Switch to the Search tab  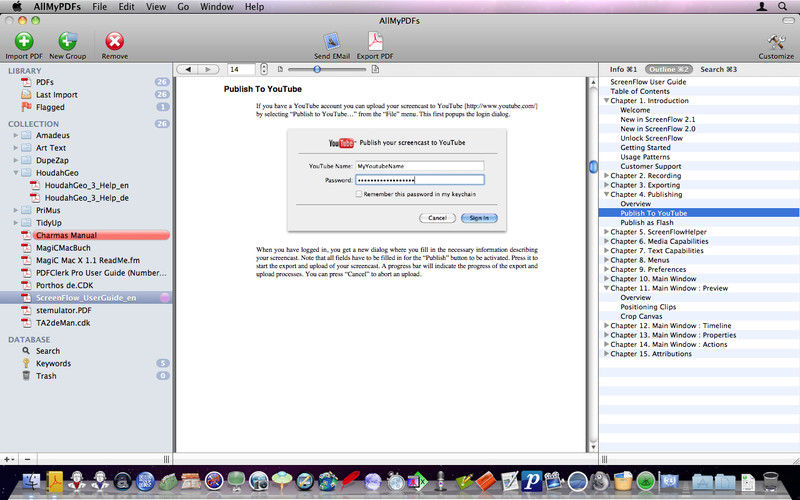coord(718,69)
